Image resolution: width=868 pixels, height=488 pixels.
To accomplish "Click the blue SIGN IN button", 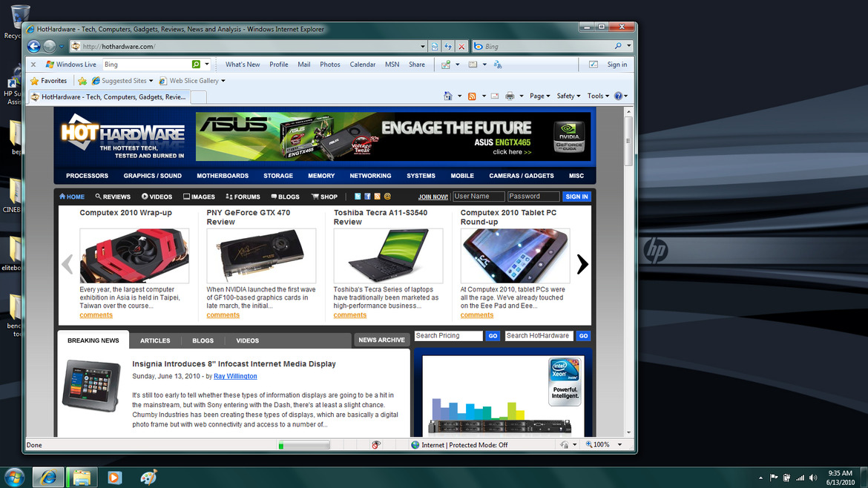I will pyautogui.click(x=576, y=197).
